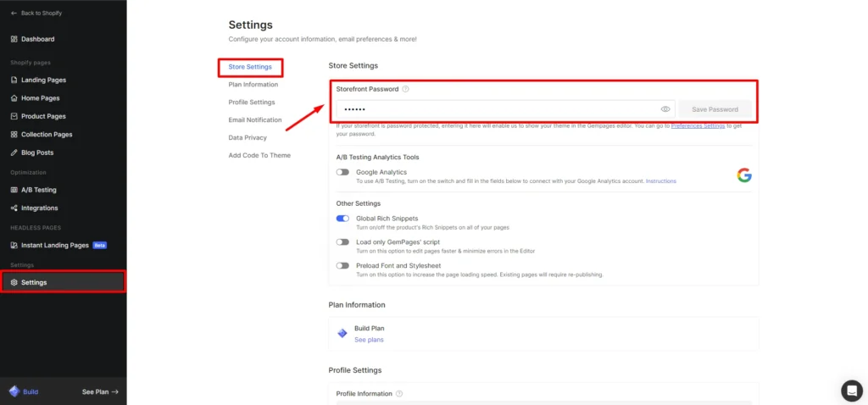Viewport: 868px width, 405px height.
Task: Open the Preferences Settings link
Action: [x=698, y=126]
